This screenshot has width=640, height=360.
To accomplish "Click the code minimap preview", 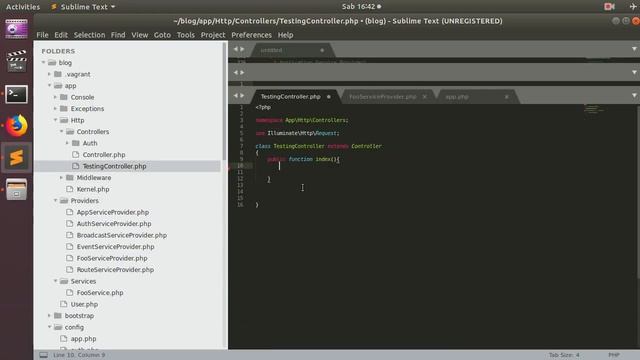I will pos(593,109).
